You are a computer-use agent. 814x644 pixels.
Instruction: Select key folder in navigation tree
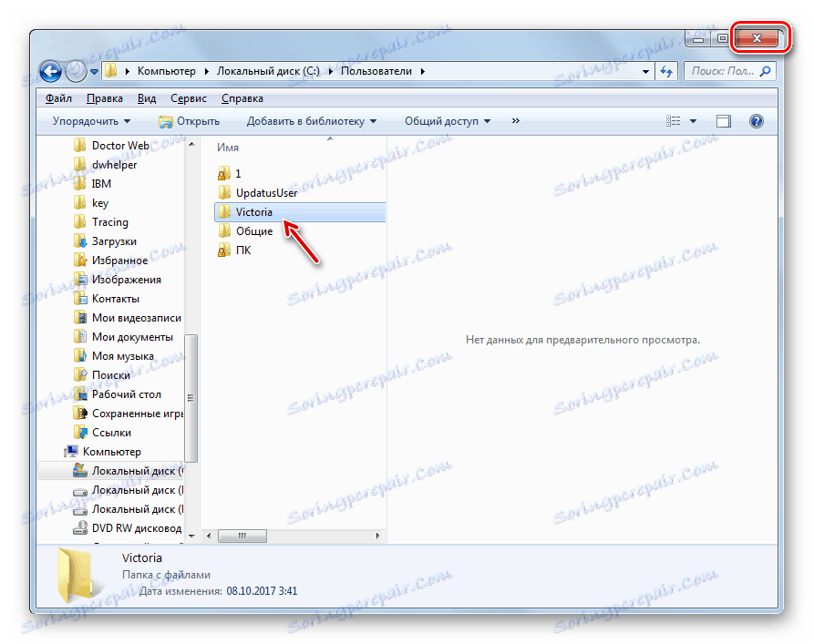(x=99, y=203)
